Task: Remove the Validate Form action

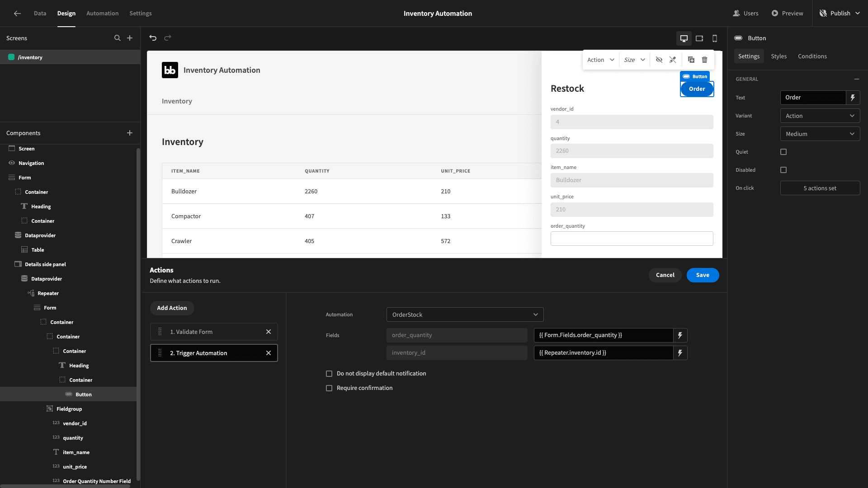Action: (x=269, y=332)
